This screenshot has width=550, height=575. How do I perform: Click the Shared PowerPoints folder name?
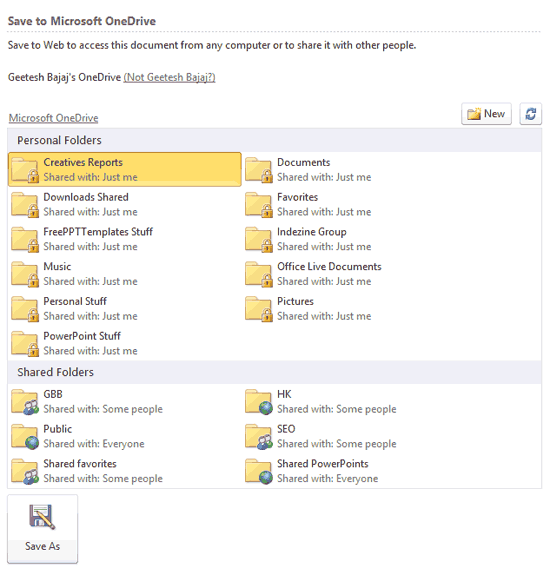pyautogui.click(x=323, y=464)
